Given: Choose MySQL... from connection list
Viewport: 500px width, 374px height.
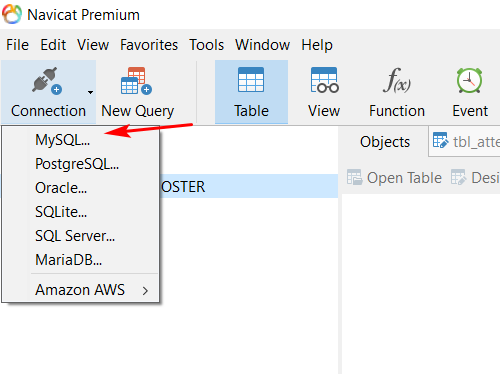Looking at the screenshot, I should (80, 140).
